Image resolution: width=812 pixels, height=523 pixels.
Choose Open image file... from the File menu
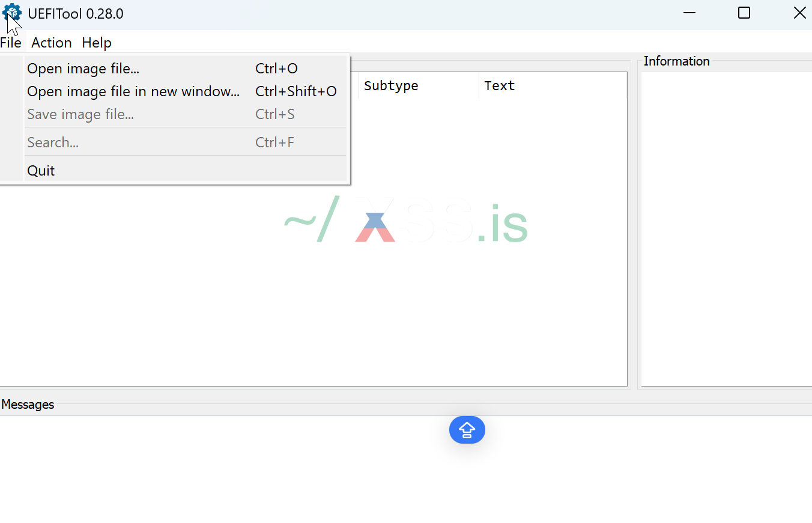point(186,69)
